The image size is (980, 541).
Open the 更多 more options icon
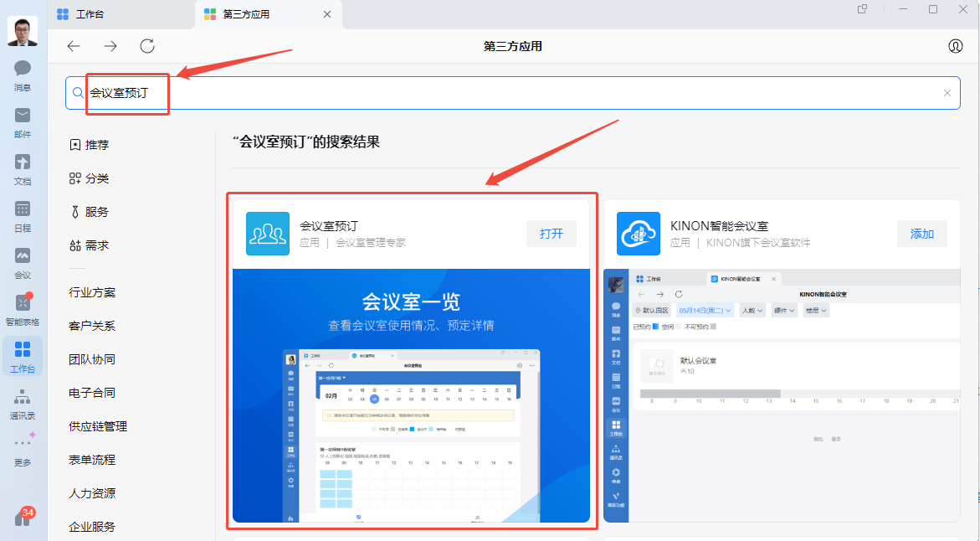(x=23, y=451)
